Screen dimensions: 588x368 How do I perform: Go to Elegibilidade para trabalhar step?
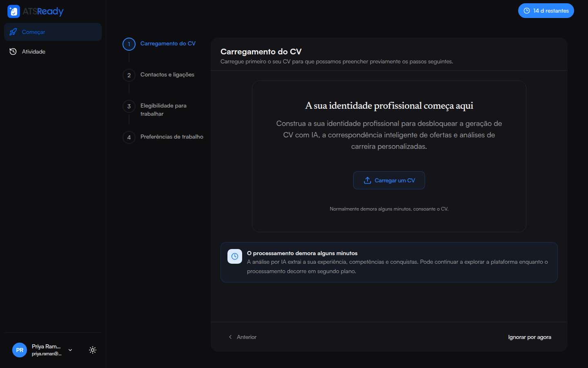tap(163, 110)
